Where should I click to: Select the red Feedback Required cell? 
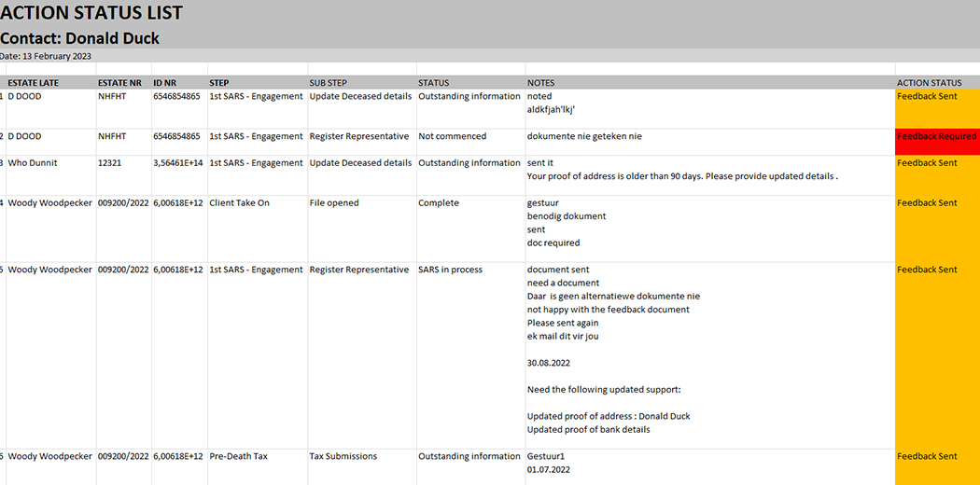pyautogui.click(x=936, y=137)
